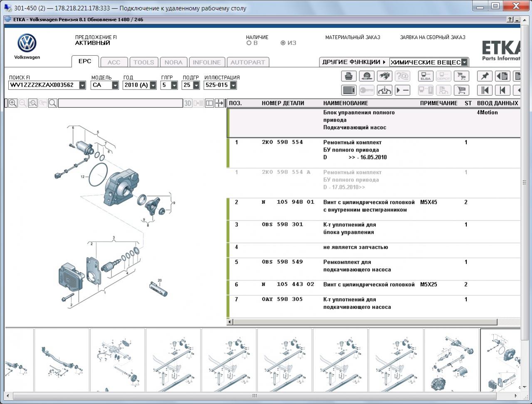Click Заявка на сборный заказ link
The image size is (532, 404).
[x=433, y=37]
